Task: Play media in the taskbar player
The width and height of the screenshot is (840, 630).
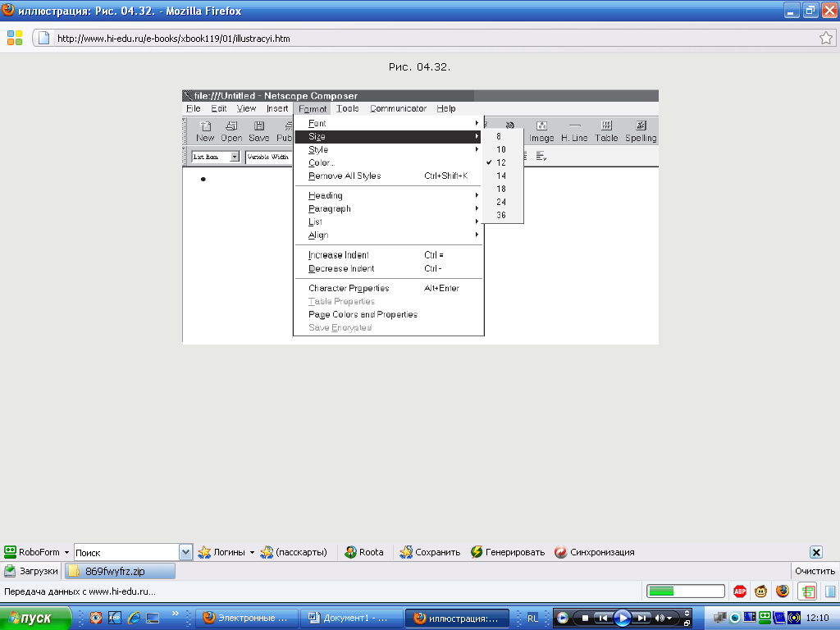Action: pos(622,619)
